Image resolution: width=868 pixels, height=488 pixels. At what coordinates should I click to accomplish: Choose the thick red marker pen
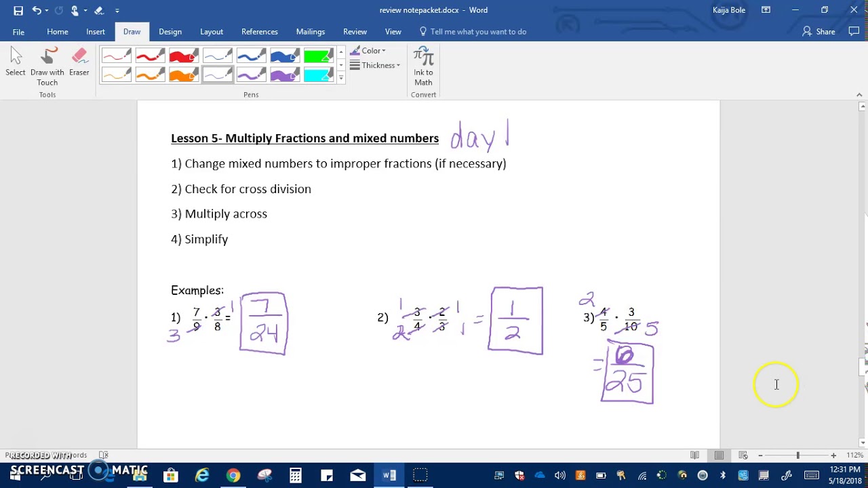(x=151, y=56)
